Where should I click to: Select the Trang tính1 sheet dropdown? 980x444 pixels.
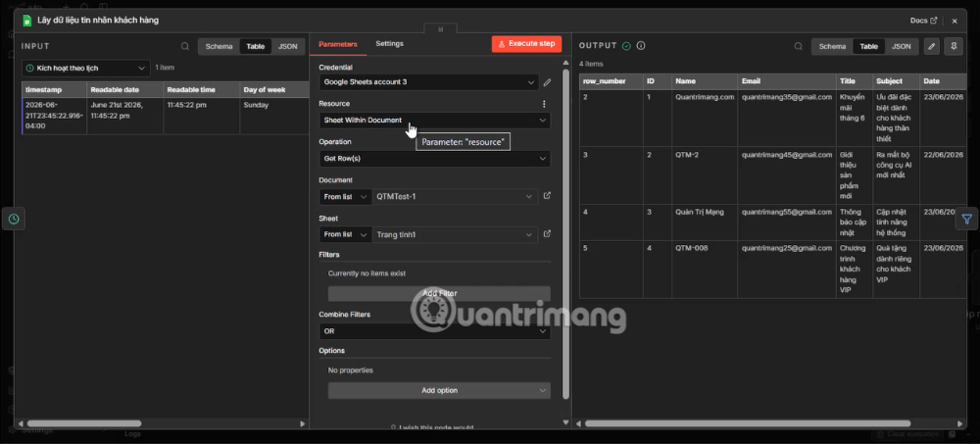455,234
